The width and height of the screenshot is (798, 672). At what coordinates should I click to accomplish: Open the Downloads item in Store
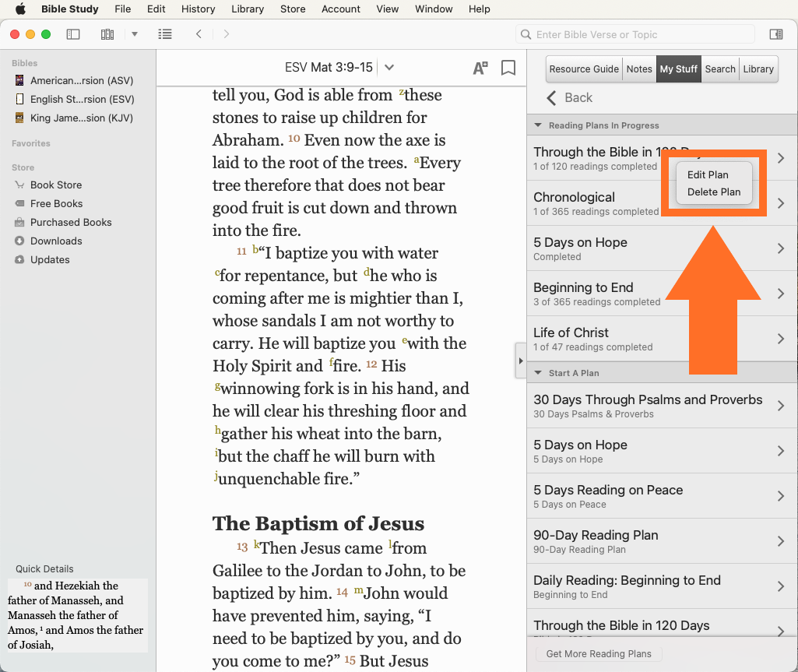tap(56, 241)
